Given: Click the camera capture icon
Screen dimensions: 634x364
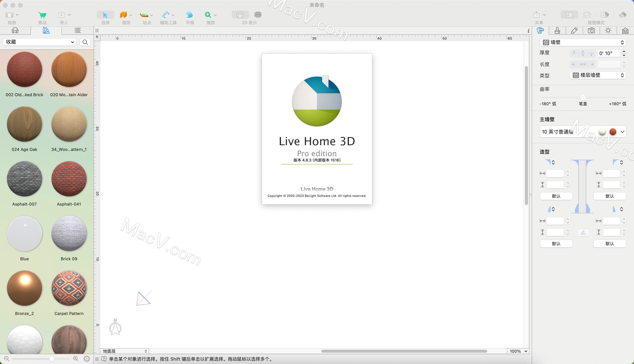Looking at the screenshot, I should pos(591,30).
